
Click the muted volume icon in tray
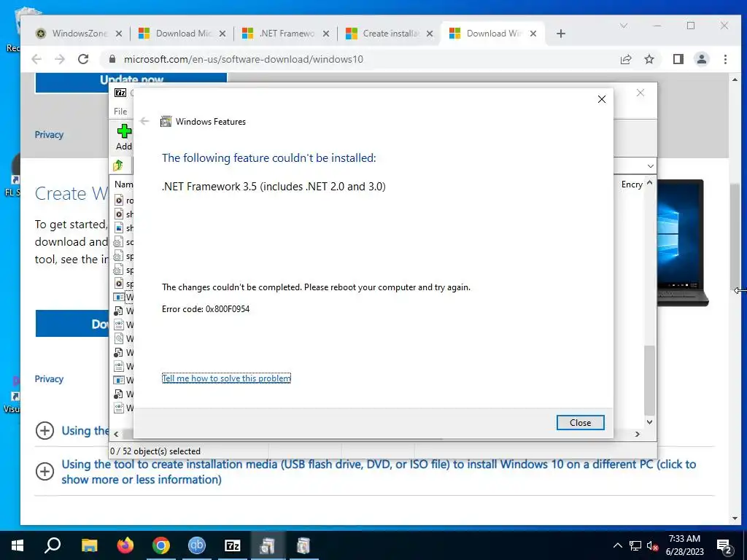[x=652, y=545]
